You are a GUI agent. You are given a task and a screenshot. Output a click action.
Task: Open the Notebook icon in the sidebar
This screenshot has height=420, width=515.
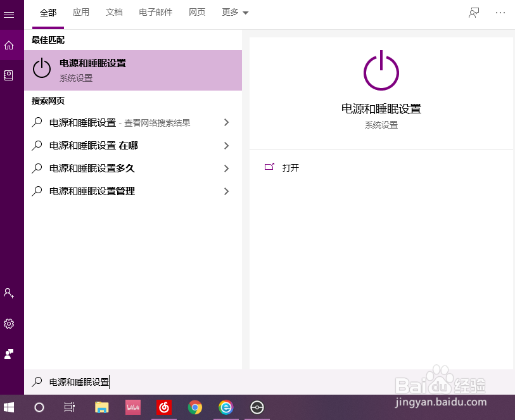8,75
